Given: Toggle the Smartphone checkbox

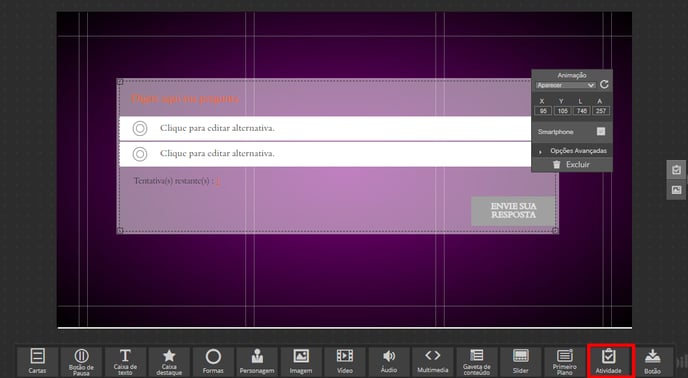Looking at the screenshot, I should pos(601,131).
